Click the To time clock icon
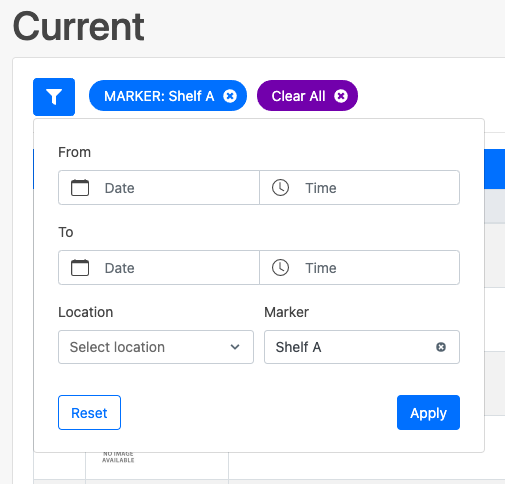Screen dimensions: 505x484 280,268
